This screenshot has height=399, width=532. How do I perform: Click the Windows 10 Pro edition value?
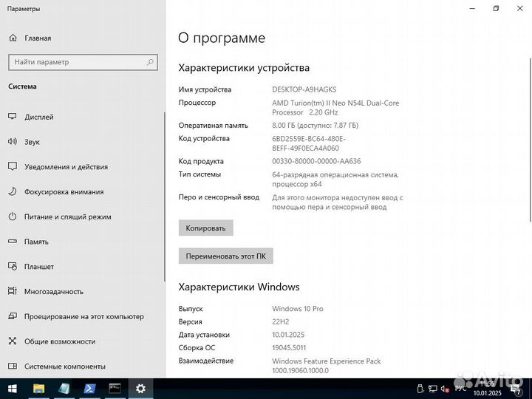tap(298, 309)
